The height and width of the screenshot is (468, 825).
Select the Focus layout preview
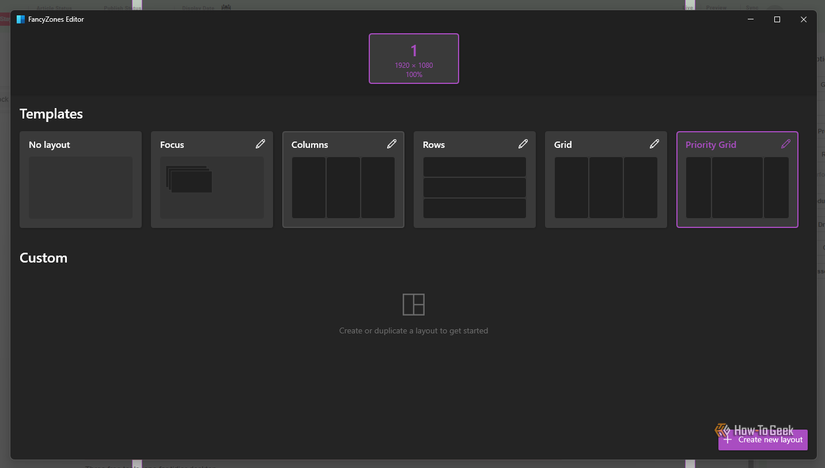pyautogui.click(x=212, y=187)
